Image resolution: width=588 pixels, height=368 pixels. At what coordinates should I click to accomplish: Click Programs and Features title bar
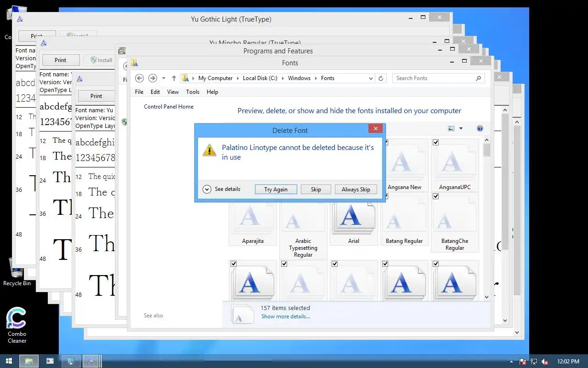coord(278,51)
